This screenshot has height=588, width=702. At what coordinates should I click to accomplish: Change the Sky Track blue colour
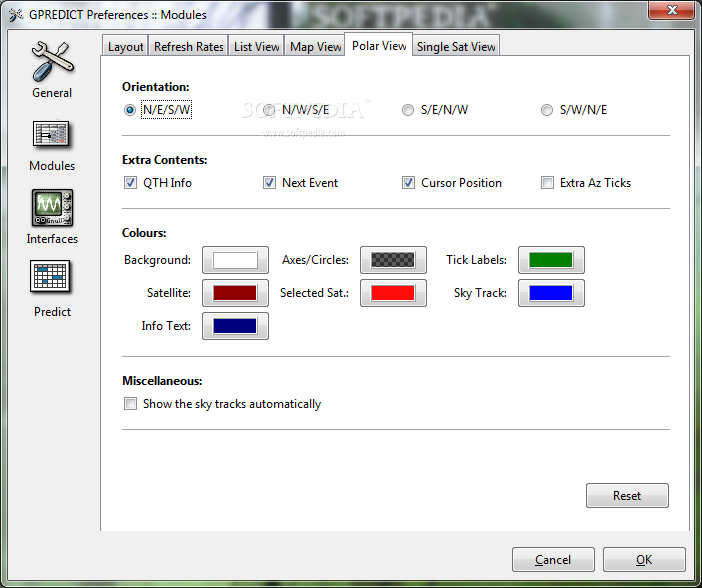[x=551, y=293]
